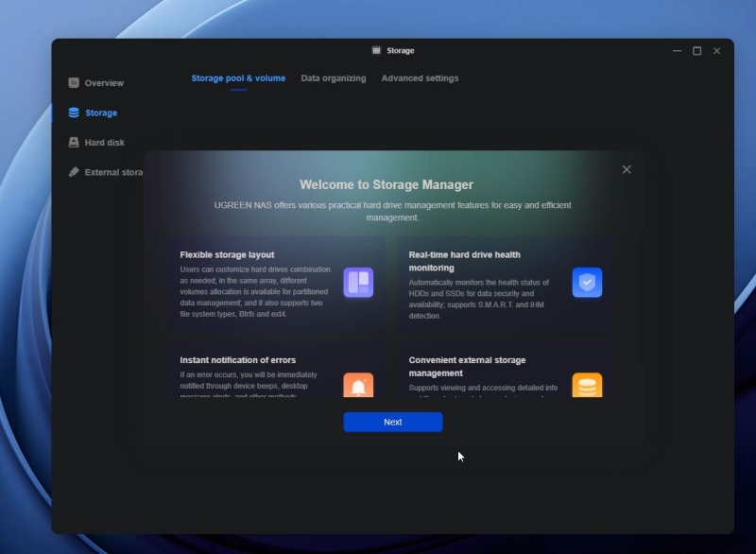756x554 pixels.
Task: Click Convenient external storage management heading
Action: click(467, 367)
